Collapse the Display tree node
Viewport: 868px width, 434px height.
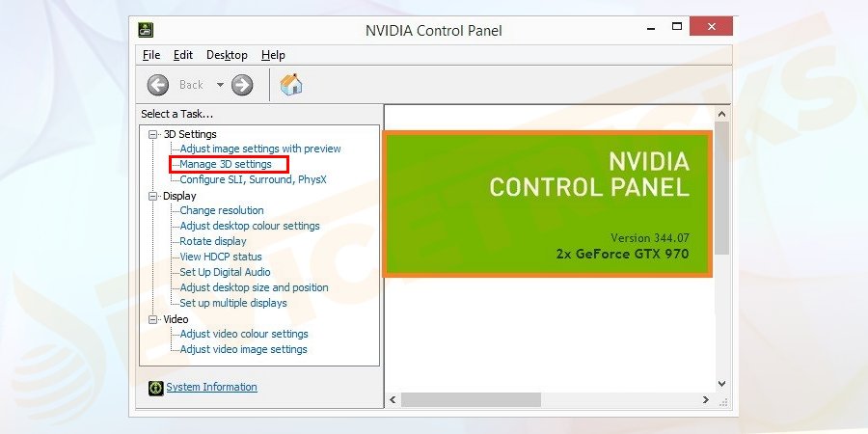152,196
